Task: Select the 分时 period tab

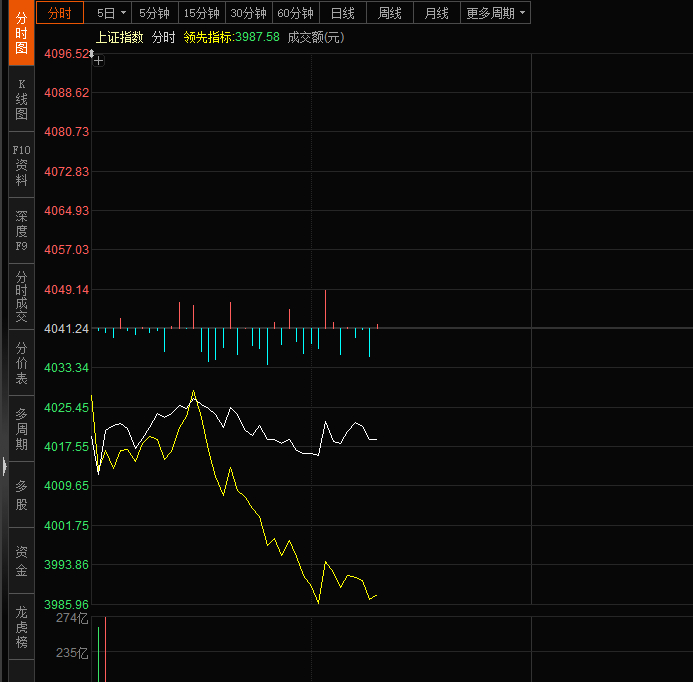Action: (x=60, y=13)
